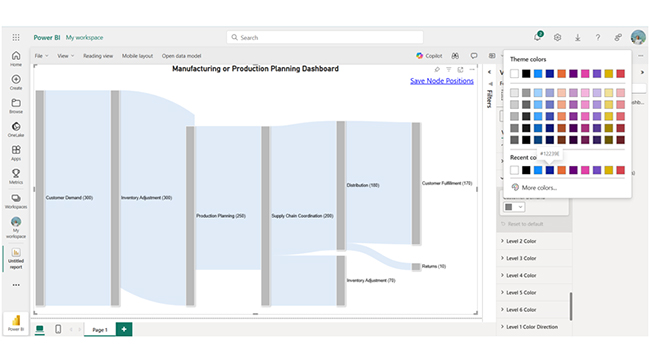Viewport: 650px width, 363px height.
Task: Click the Power BI logo at bottom left
Action: tap(16, 322)
